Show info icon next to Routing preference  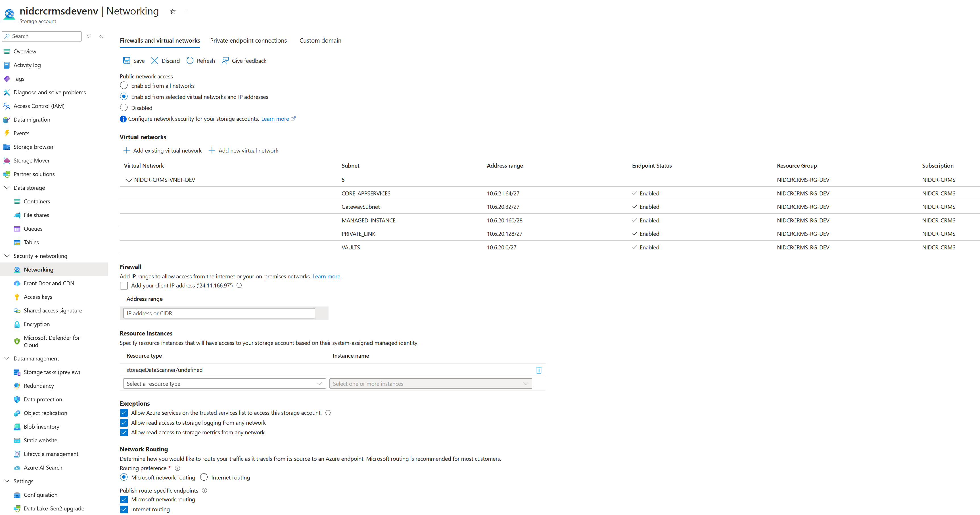177,468
